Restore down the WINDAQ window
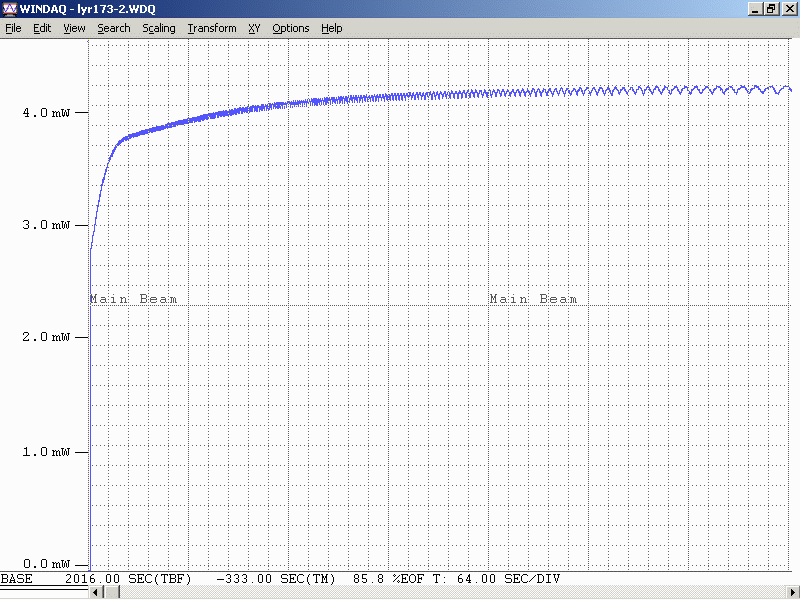 (771, 9)
